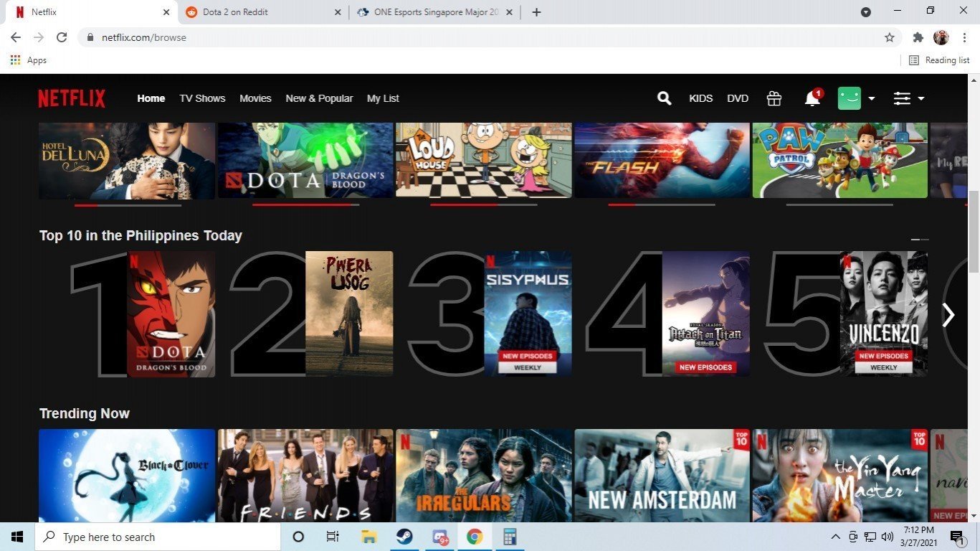Open the Vincenzo poster ranked 5
980x551 pixels.
(x=883, y=314)
